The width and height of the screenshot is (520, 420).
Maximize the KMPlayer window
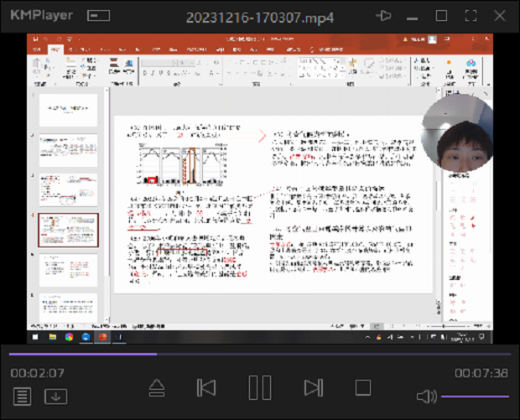441,16
